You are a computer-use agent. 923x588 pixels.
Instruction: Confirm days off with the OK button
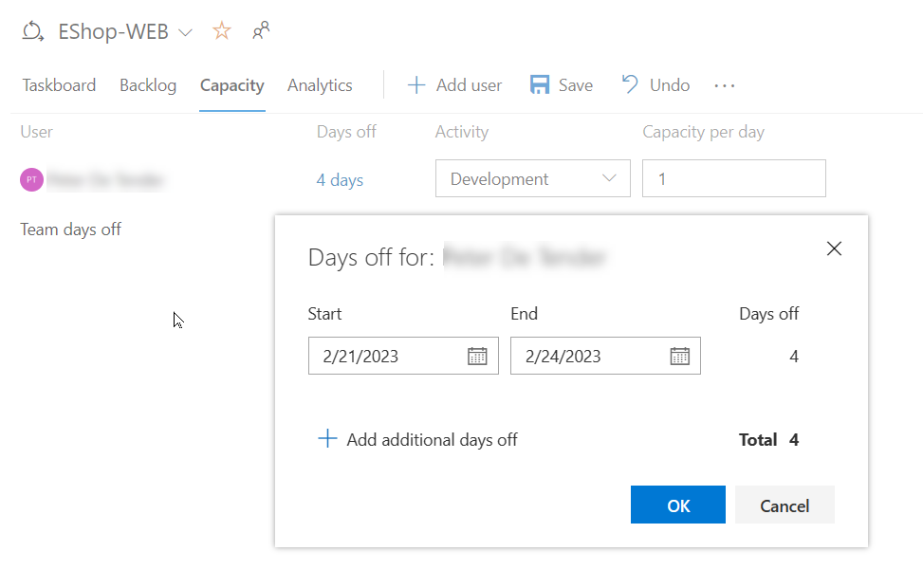[x=677, y=505]
